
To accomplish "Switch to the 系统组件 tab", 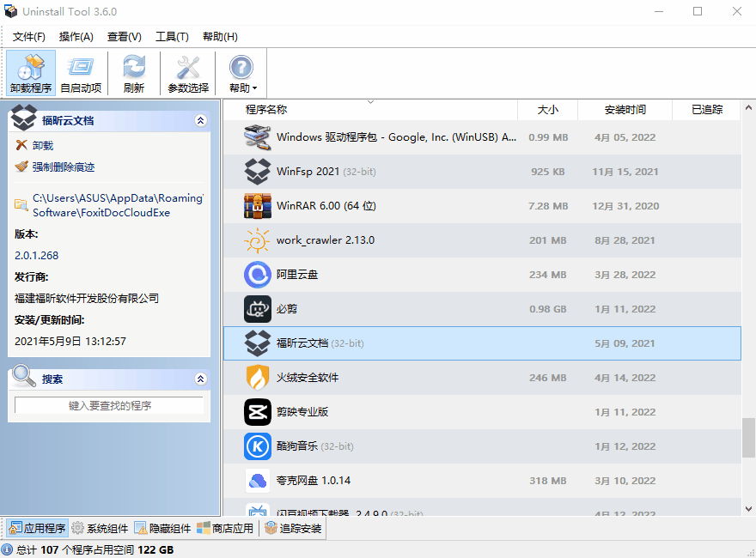I will (x=100, y=528).
